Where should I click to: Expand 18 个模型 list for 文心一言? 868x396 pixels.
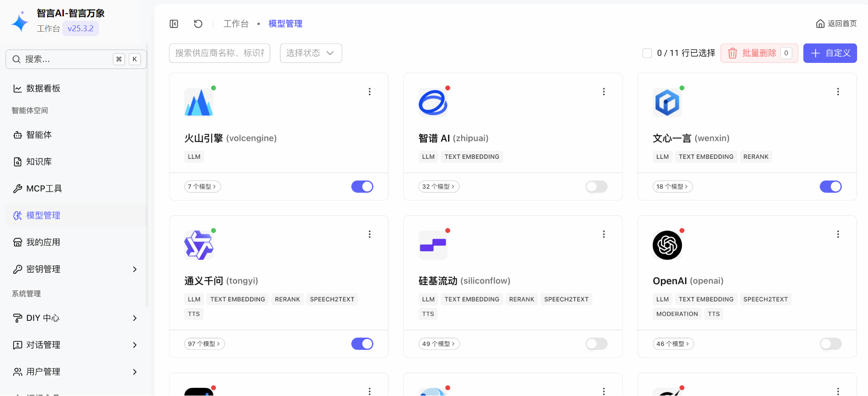click(x=673, y=186)
